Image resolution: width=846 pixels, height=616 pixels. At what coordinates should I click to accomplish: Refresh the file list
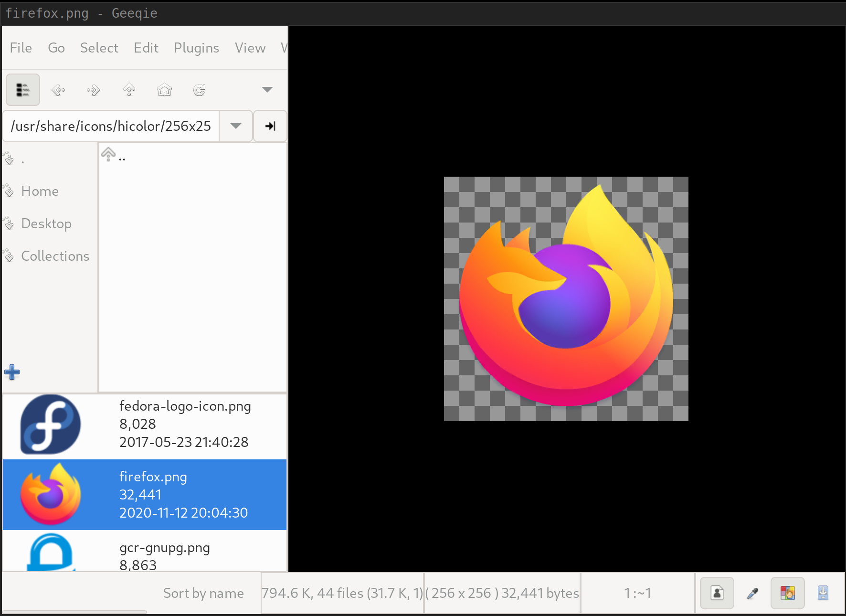point(200,90)
